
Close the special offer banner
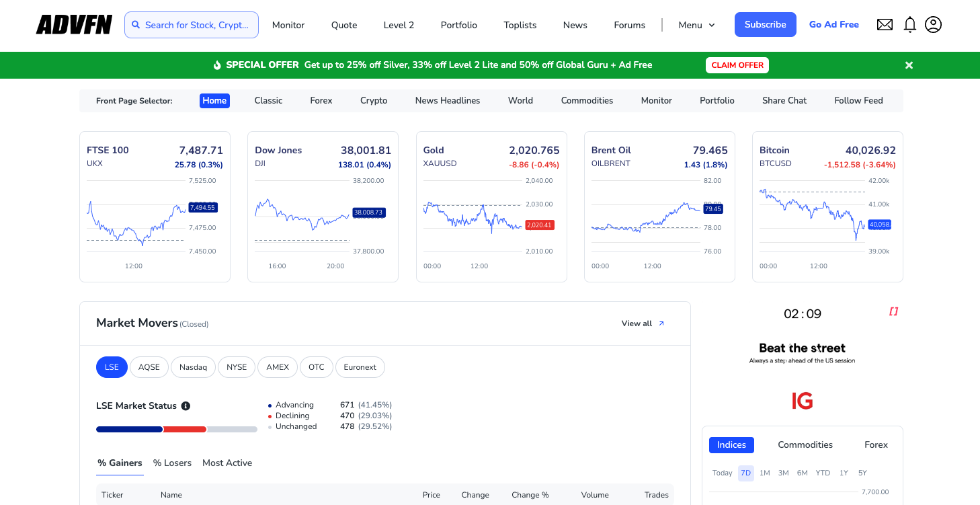pos(909,65)
